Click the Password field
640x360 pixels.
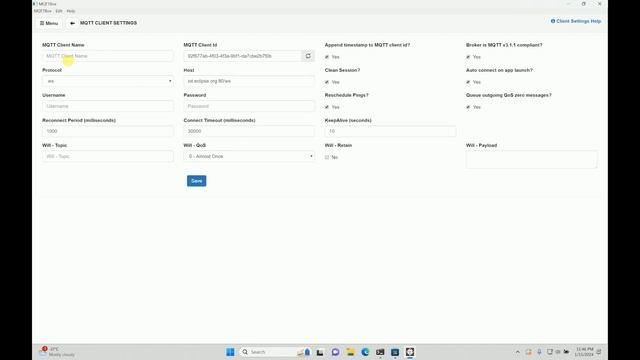tap(249, 106)
